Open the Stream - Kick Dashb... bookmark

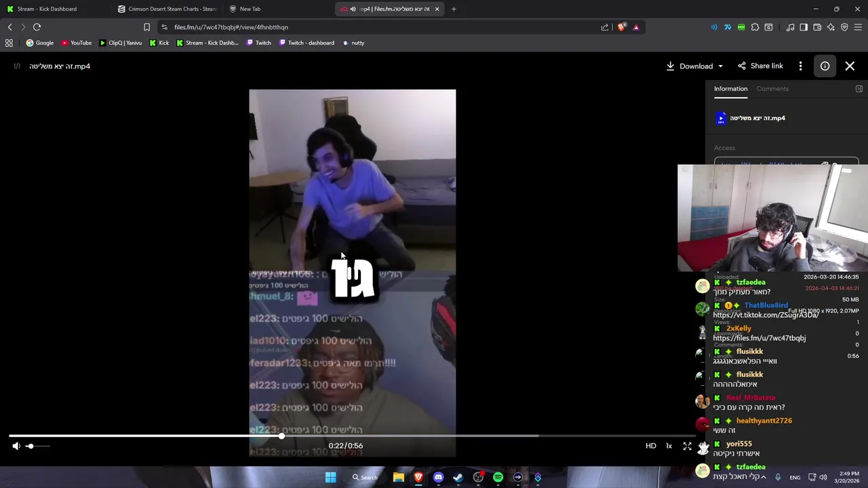point(207,43)
